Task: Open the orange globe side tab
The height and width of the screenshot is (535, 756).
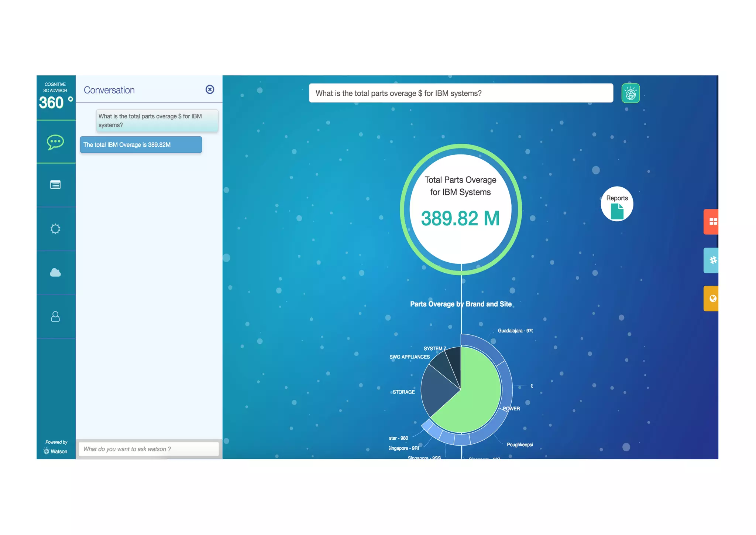Action: pos(712,299)
